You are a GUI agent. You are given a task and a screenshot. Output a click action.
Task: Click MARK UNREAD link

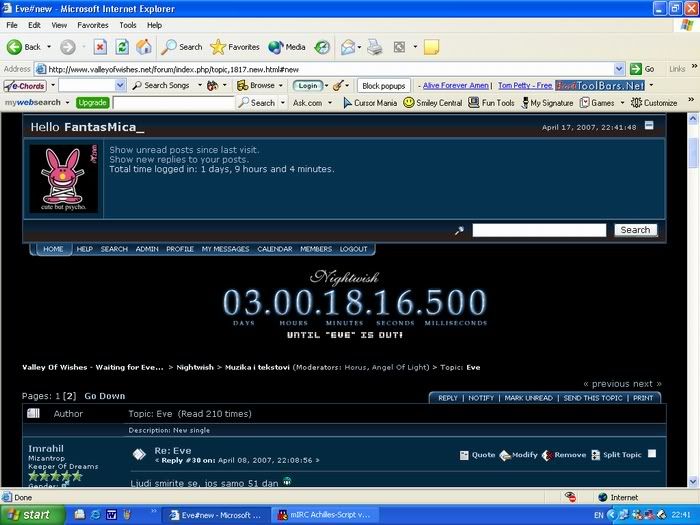(x=529, y=398)
